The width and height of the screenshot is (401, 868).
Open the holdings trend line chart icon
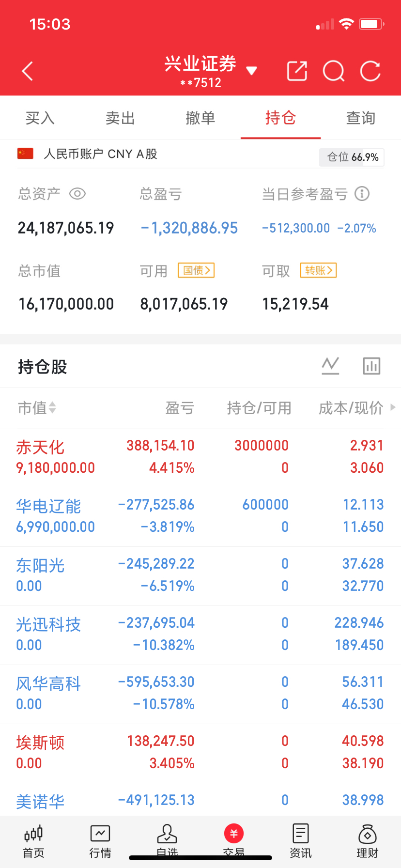(330, 366)
